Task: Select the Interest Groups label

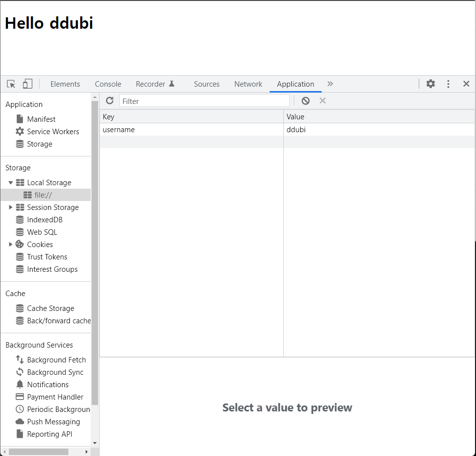Action: (52, 269)
